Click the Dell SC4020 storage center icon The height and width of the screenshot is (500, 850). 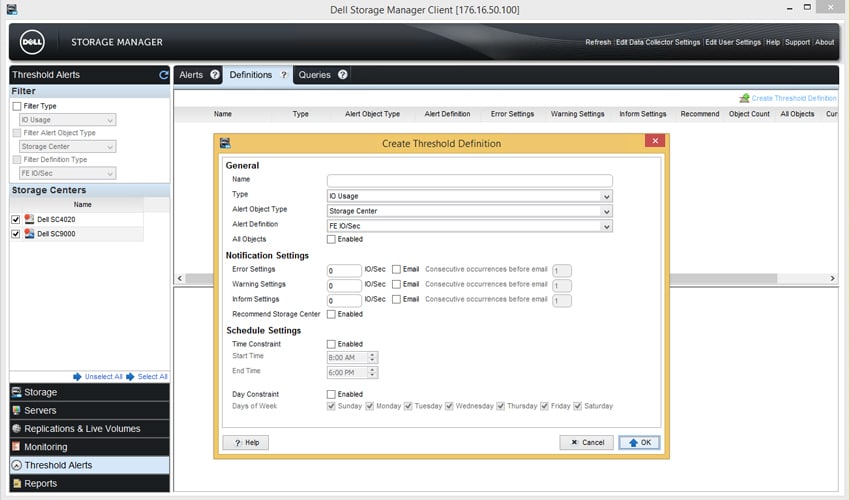tap(29, 219)
